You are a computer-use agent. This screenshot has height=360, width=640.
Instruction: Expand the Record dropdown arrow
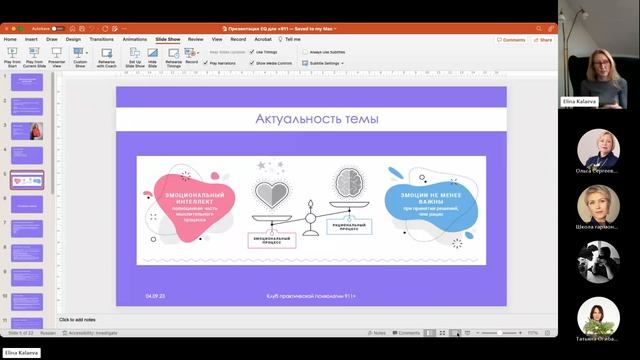[x=198, y=53]
